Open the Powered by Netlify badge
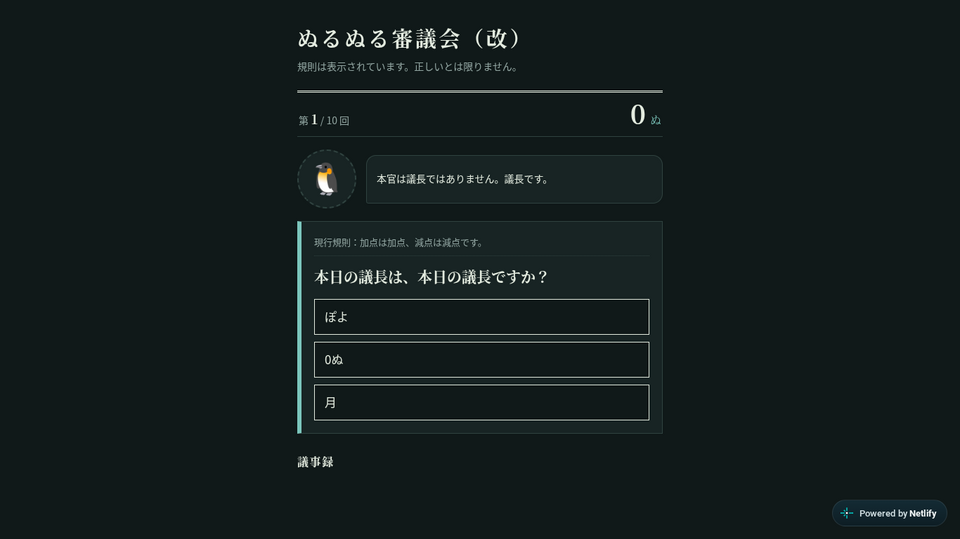This screenshot has width=960, height=539. 889,513
